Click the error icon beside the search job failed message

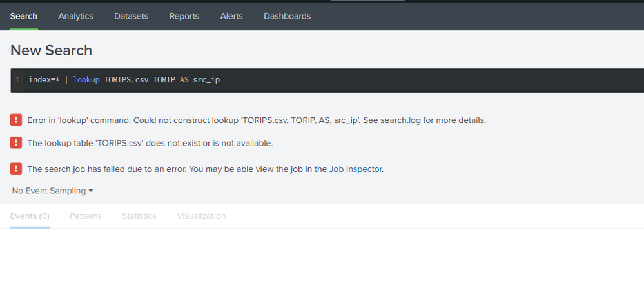click(x=16, y=169)
